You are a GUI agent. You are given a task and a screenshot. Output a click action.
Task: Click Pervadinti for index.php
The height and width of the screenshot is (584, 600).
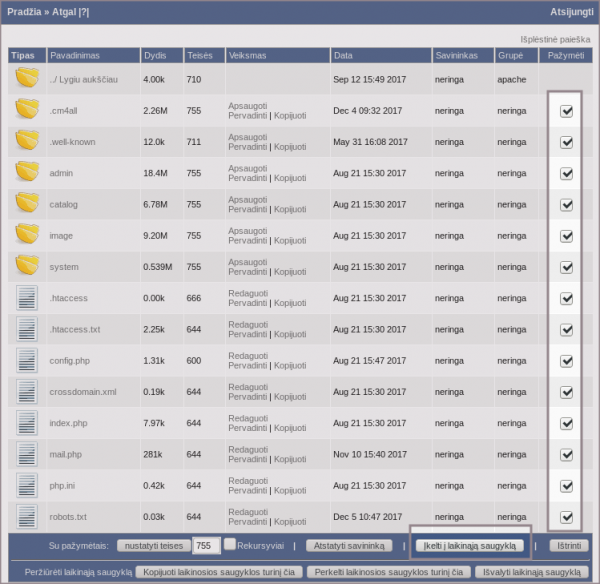click(x=248, y=428)
